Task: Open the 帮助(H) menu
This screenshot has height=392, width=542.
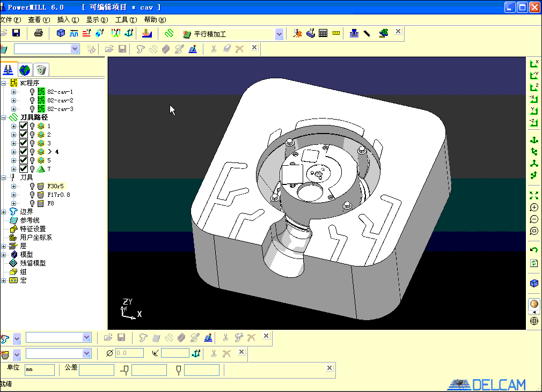Action: 155,20
